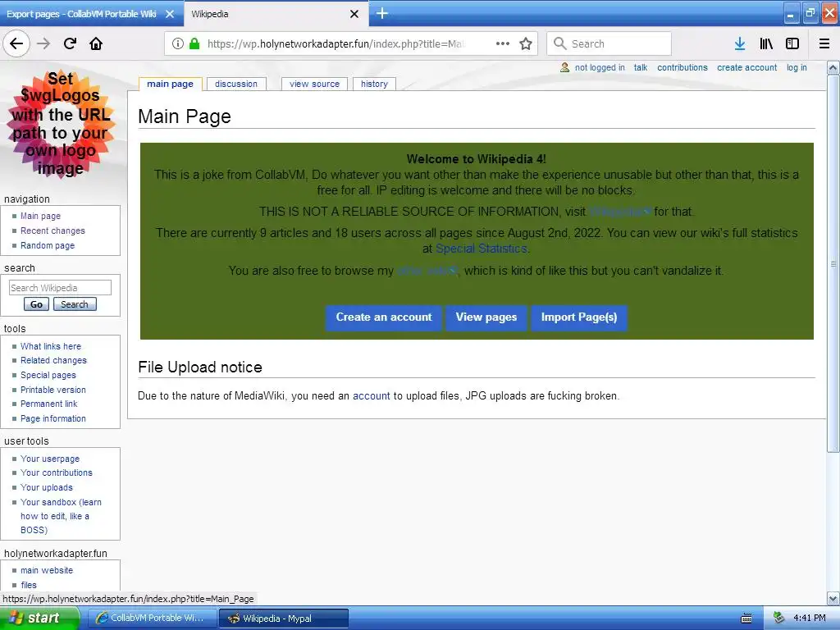Open the Windows start button

click(x=39, y=619)
